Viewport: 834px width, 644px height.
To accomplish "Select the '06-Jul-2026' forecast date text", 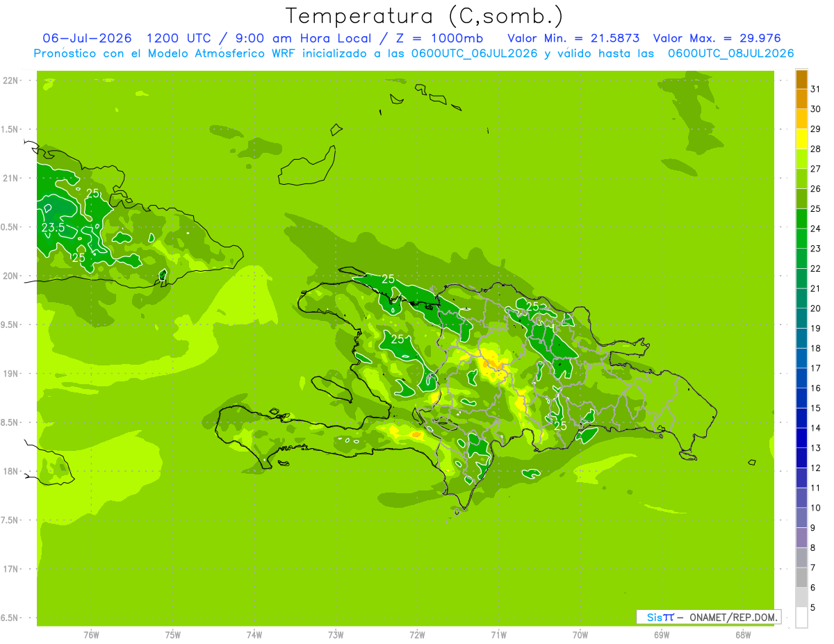I will [87, 38].
